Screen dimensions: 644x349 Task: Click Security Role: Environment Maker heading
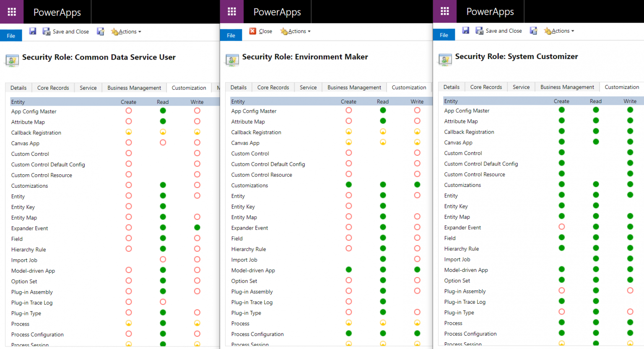(x=305, y=57)
